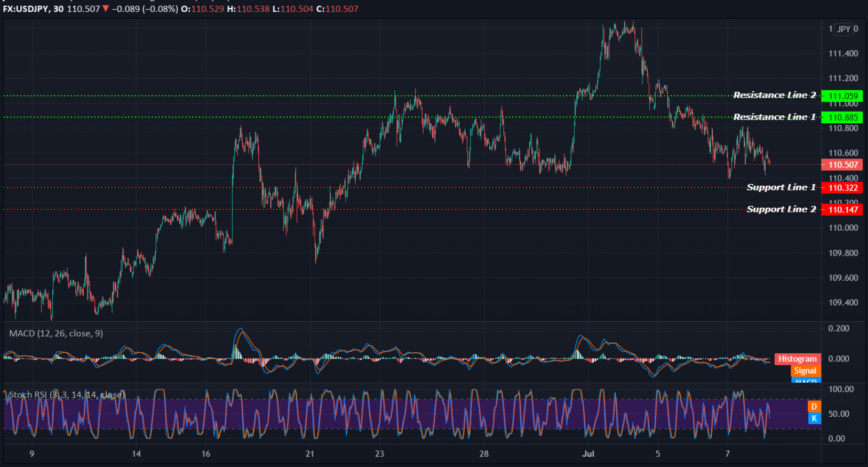The image size is (868, 467).
Task: Click the JPY currency label on price axis
Action: point(843,29)
